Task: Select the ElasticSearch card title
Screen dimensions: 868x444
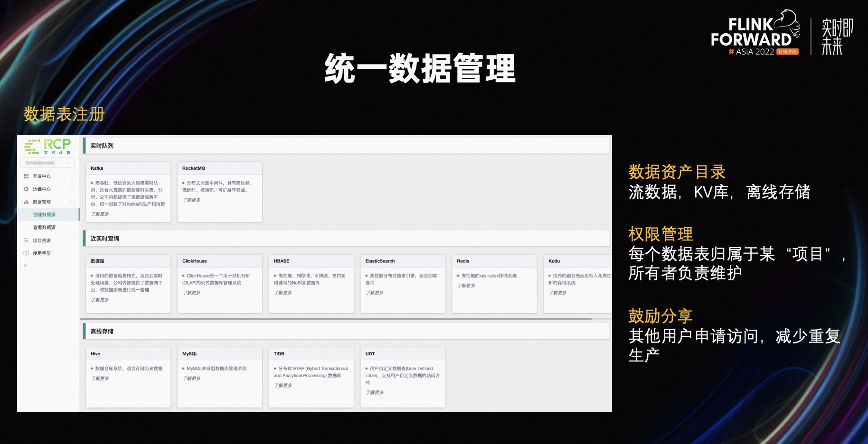Action: coord(380,261)
